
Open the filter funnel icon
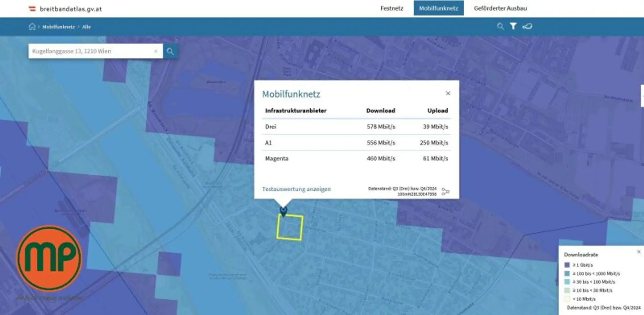pyautogui.click(x=513, y=26)
